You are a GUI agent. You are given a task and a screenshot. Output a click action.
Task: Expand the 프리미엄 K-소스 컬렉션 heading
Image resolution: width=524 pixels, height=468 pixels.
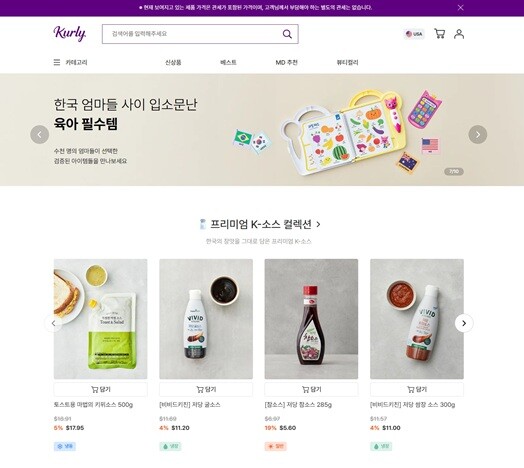click(x=260, y=224)
